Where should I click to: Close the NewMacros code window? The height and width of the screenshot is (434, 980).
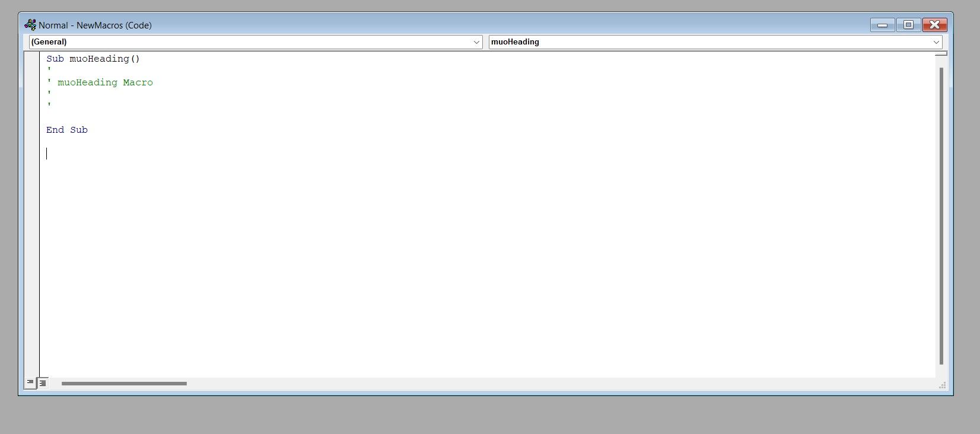935,25
